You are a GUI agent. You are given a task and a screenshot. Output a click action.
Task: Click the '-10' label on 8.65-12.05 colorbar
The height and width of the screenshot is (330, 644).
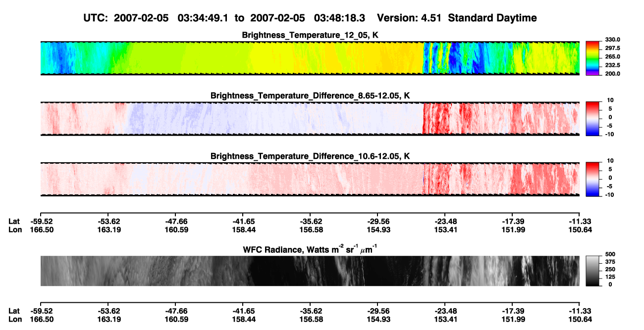pos(610,134)
